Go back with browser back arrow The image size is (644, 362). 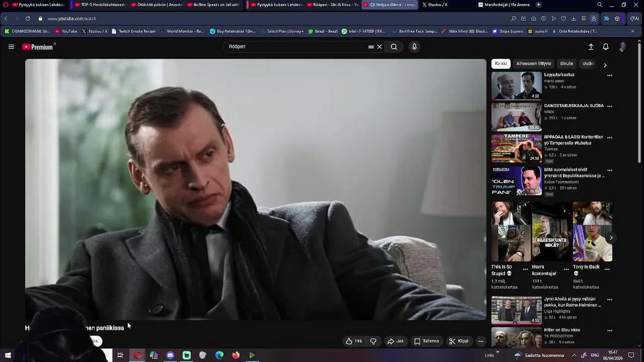[6, 19]
